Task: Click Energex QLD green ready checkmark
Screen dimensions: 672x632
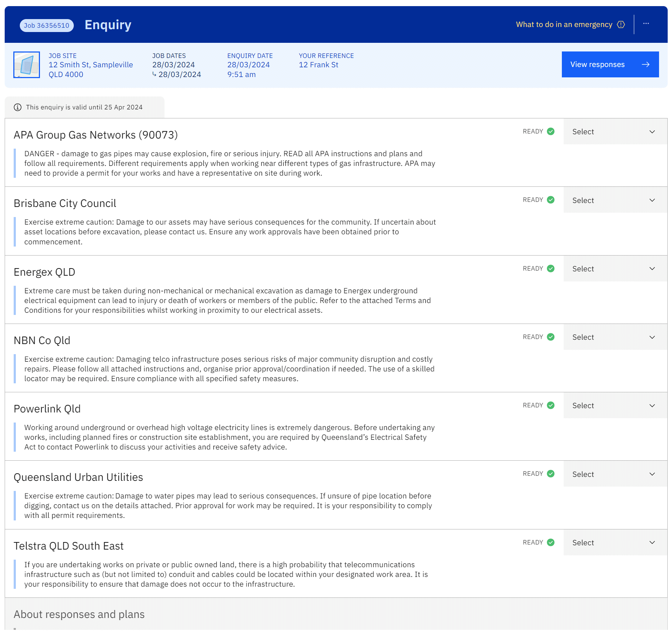Action: [x=551, y=268]
